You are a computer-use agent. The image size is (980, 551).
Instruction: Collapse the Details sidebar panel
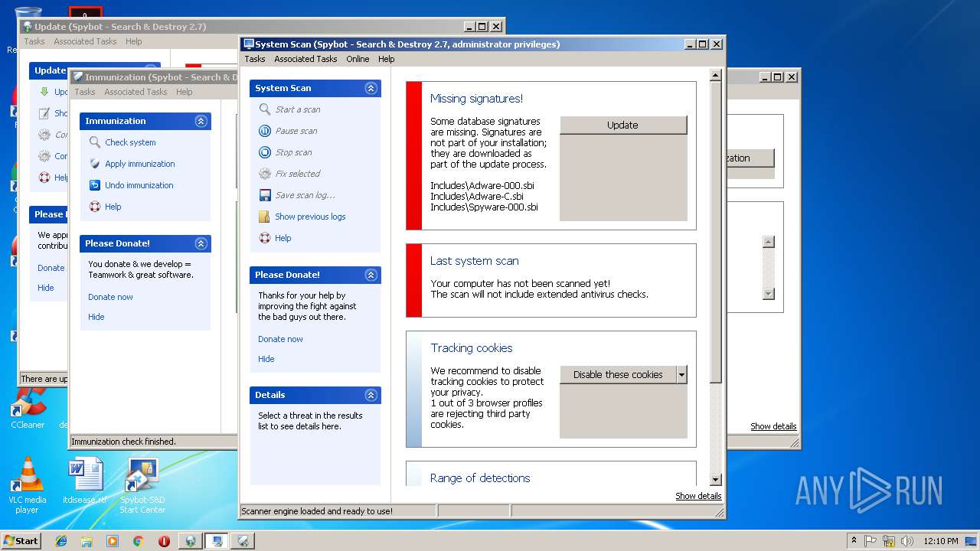(x=371, y=395)
